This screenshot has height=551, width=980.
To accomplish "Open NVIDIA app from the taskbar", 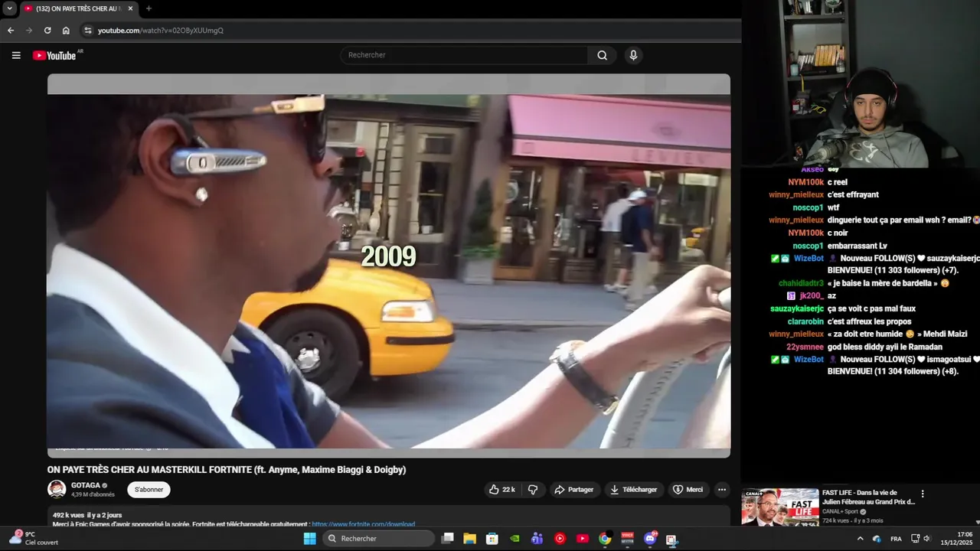I will pyautogui.click(x=515, y=539).
